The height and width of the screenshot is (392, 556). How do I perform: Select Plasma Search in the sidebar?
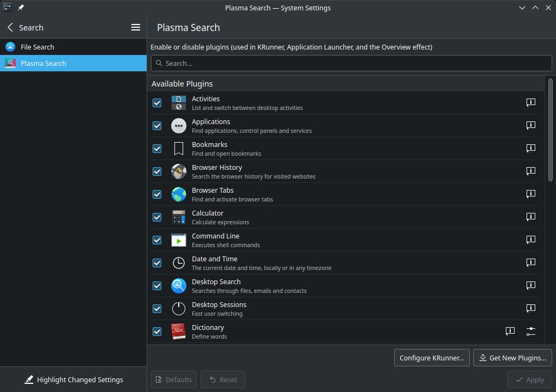pyautogui.click(x=73, y=63)
